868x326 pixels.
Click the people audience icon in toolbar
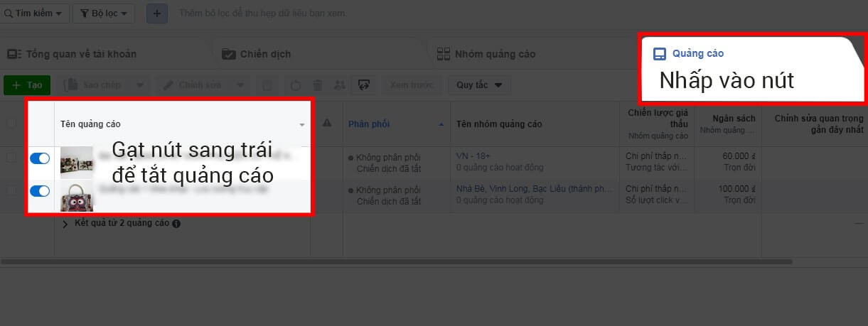[x=339, y=85]
